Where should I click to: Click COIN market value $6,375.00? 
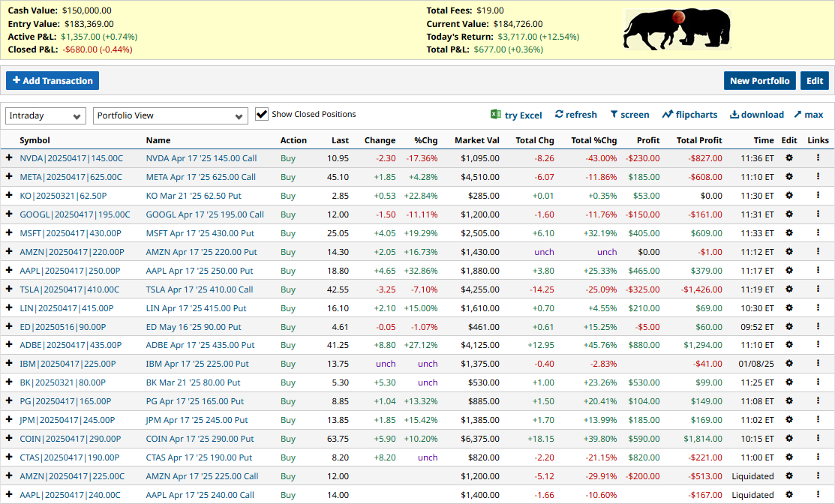[x=480, y=439]
